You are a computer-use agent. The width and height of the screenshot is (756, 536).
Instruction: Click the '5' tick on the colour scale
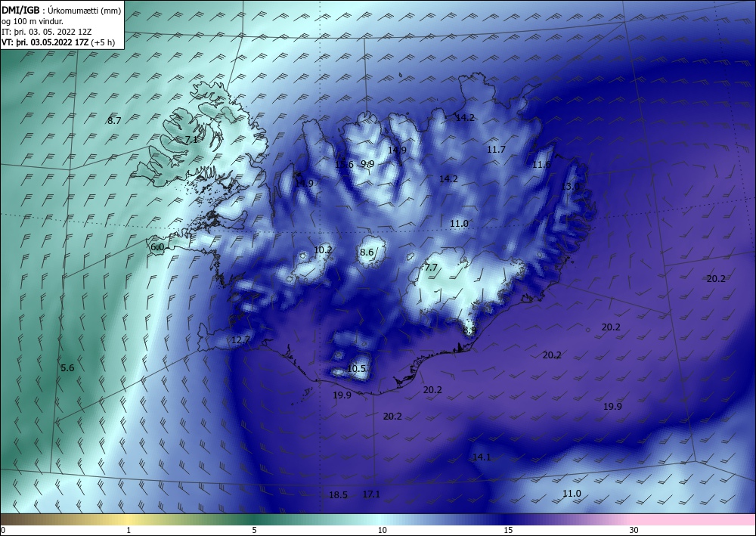254,530
